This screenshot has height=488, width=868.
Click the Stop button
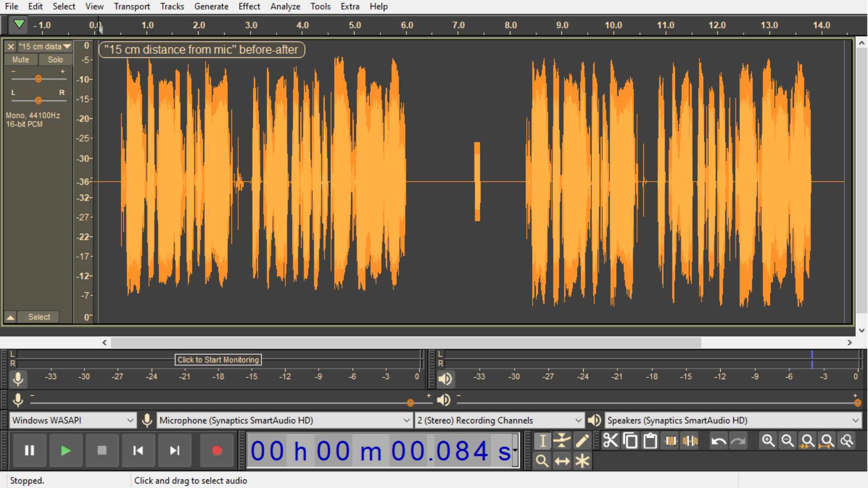(102, 450)
